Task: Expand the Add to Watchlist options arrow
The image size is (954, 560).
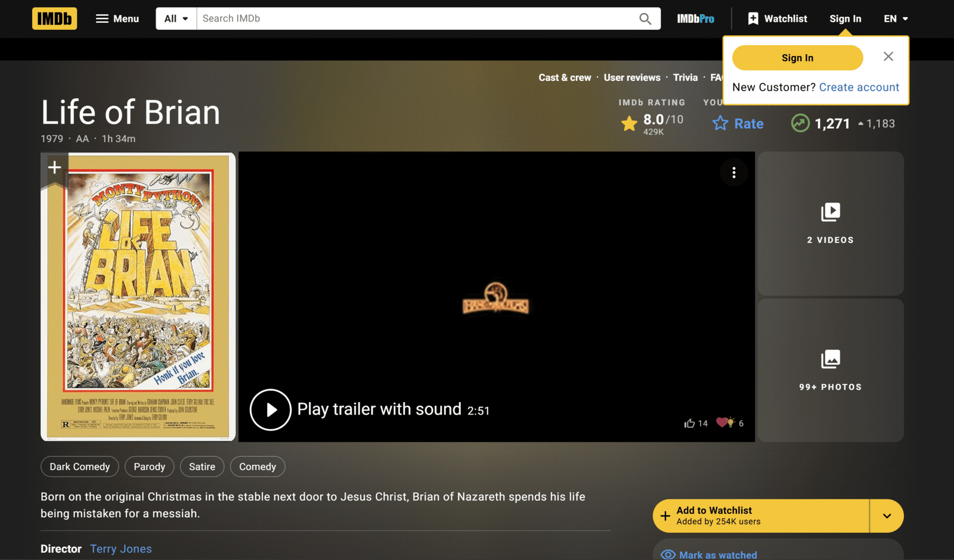Action: pyautogui.click(x=887, y=516)
